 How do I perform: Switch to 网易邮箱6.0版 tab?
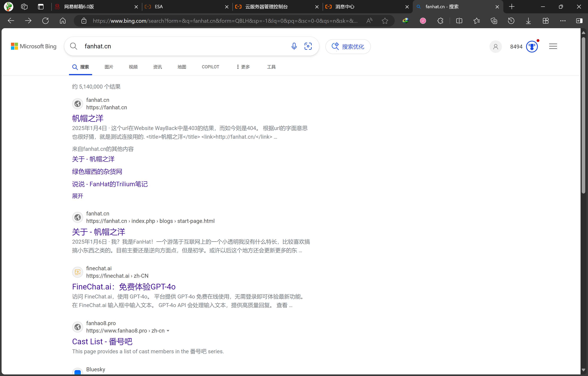97,7
